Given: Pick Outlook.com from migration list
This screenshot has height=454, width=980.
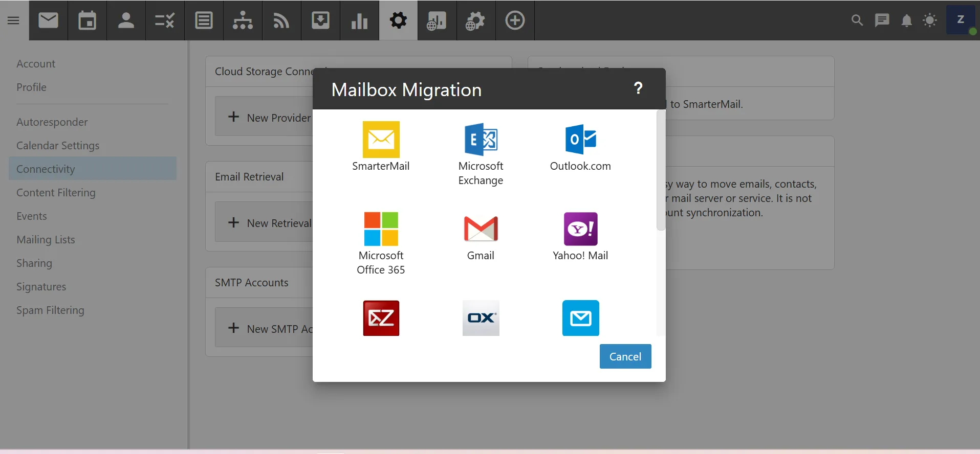Looking at the screenshot, I should point(580,146).
